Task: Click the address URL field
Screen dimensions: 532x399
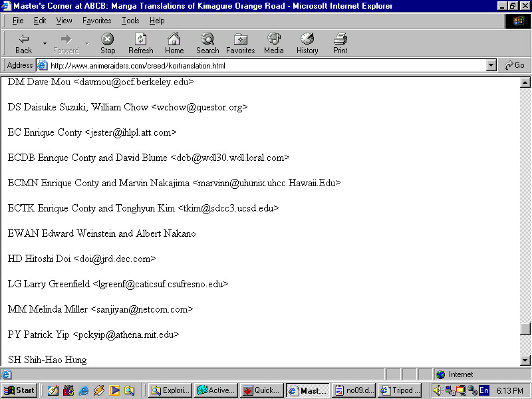Action: pos(267,65)
